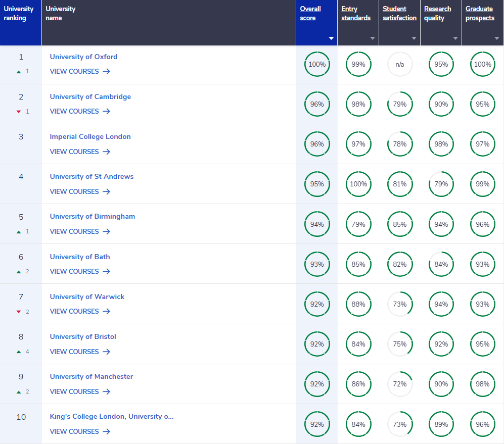Screen dimensions: 504x444
Task: Click Bristol's green rank-up triangle
Action: pyautogui.click(x=19, y=352)
